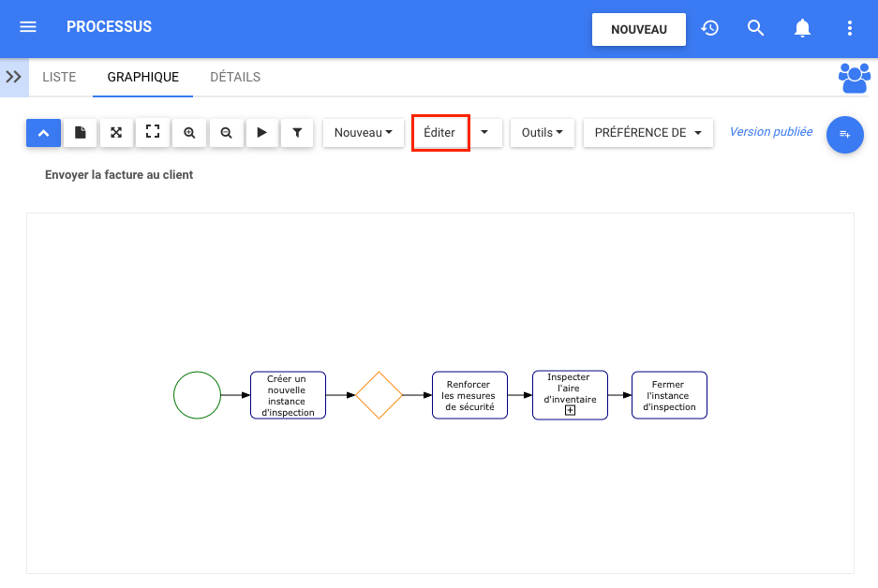The height and width of the screenshot is (588, 878).
Task: Open the three-dot more options menu
Action: [850, 28]
